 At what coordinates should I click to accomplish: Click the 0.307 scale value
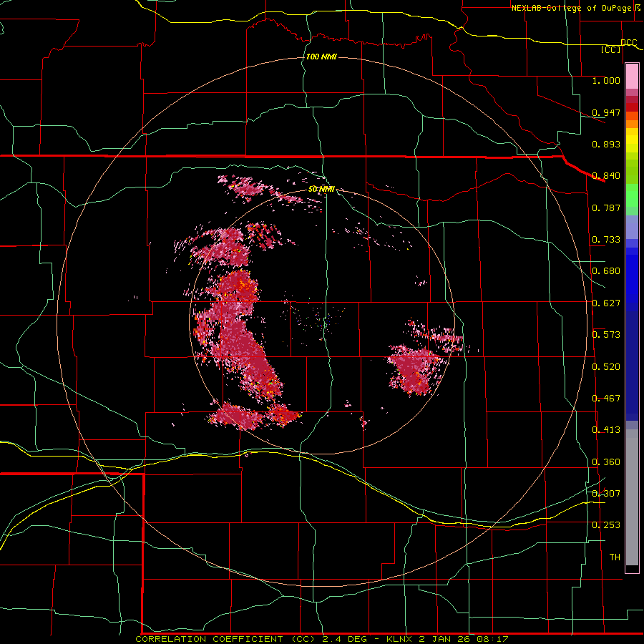point(606,493)
